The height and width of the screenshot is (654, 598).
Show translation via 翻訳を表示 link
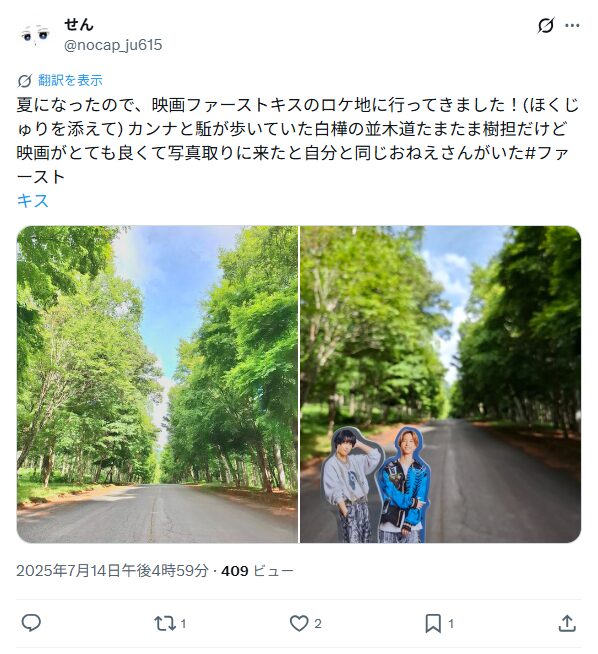click(x=70, y=80)
